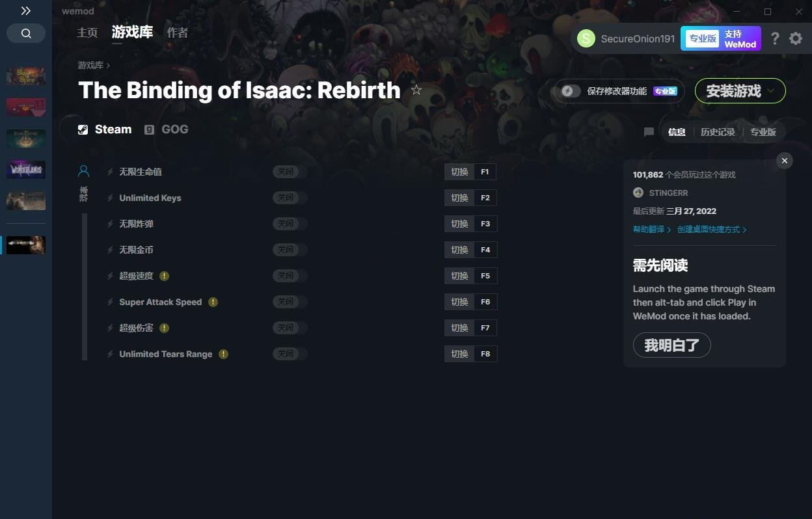Expand the sidebar with double-arrow icon
Viewport: 812px width, 519px height.
click(25, 11)
